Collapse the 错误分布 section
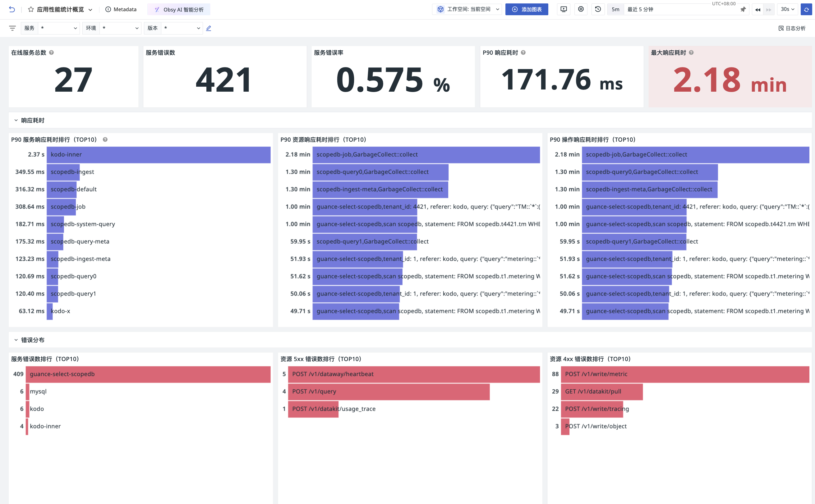The image size is (815, 504). [16, 340]
